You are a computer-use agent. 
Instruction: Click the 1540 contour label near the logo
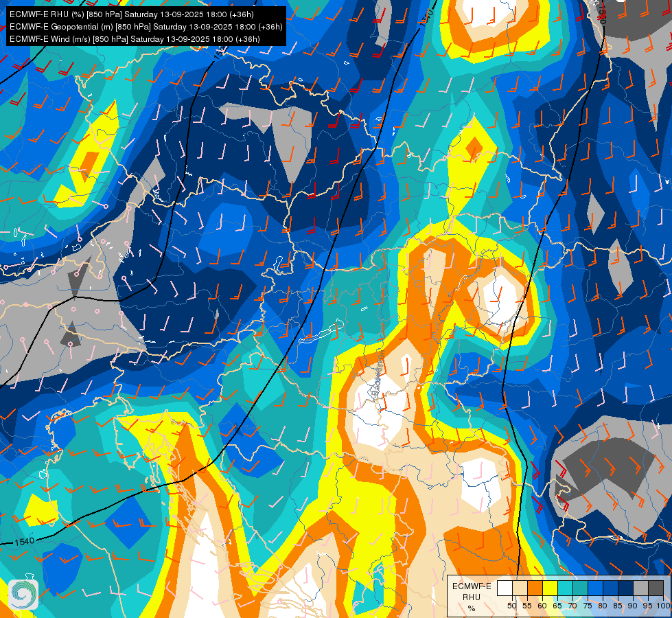[25, 541]
